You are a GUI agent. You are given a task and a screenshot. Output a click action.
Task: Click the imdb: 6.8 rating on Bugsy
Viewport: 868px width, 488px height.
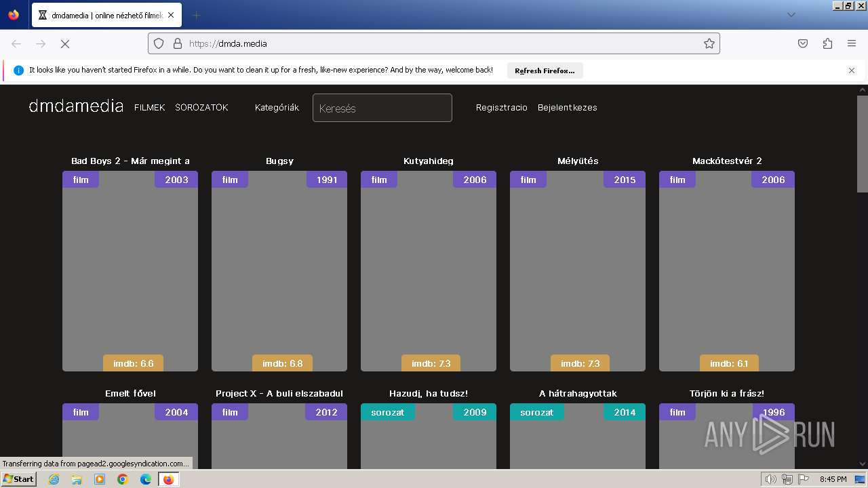[283, 363]
